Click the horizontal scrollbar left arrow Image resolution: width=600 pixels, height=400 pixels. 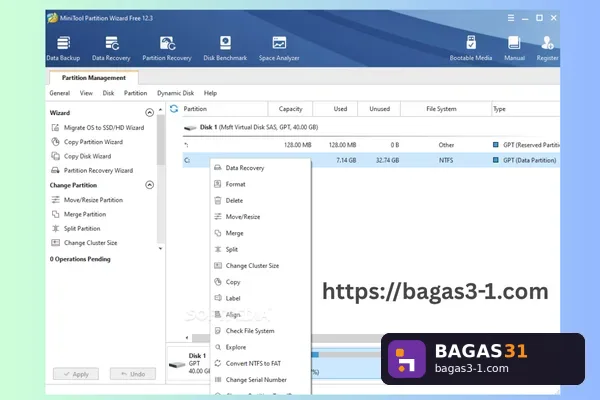pyautogui.click(x=187, y=338)
